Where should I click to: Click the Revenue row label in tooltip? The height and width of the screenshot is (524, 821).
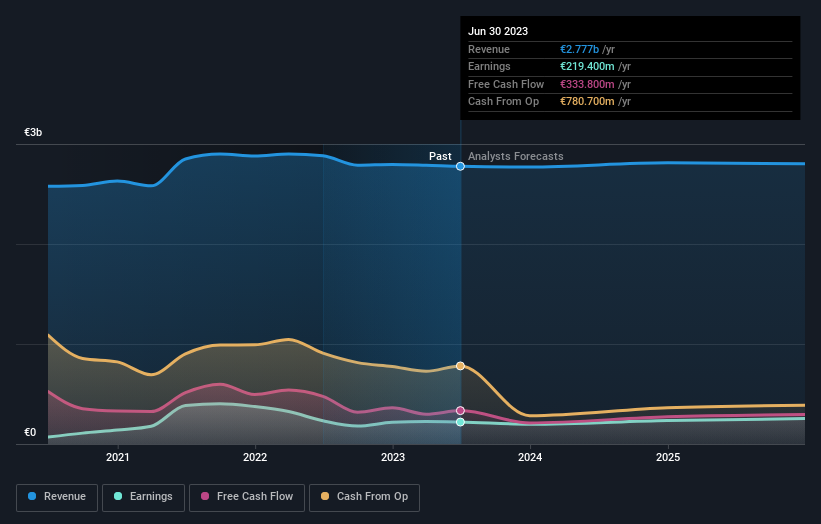(x=489, y=49)
